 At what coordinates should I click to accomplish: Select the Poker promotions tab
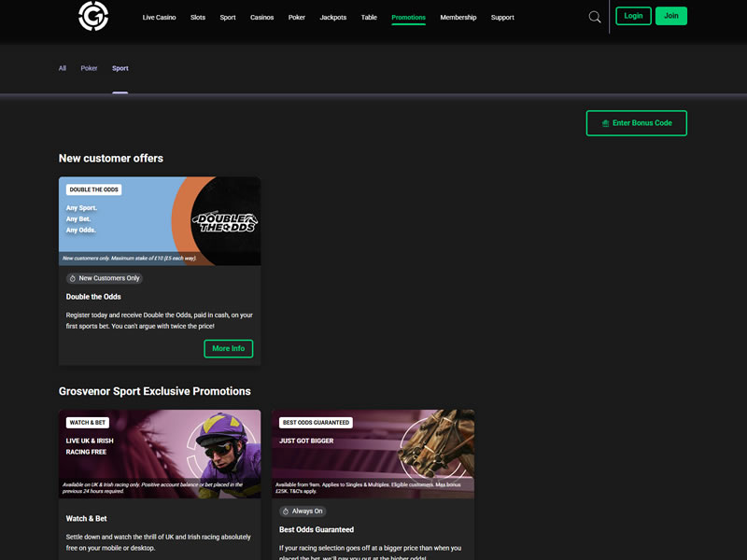(x=89, y=68)
